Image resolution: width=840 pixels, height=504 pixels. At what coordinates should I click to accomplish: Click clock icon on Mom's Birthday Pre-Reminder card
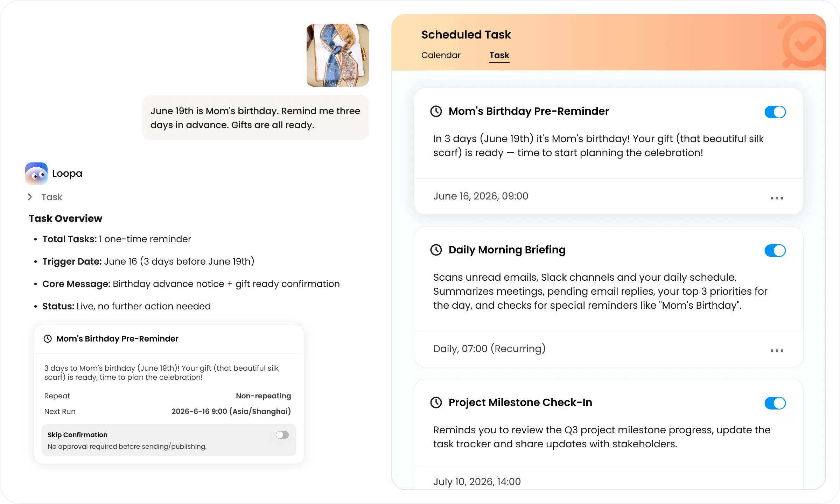(x=436, y=111)
